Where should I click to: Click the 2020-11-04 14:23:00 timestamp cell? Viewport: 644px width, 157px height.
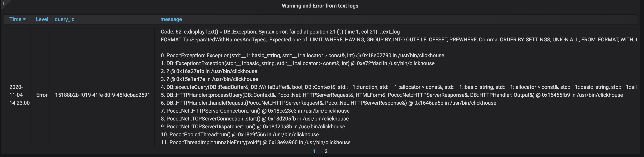coord(19,95)
